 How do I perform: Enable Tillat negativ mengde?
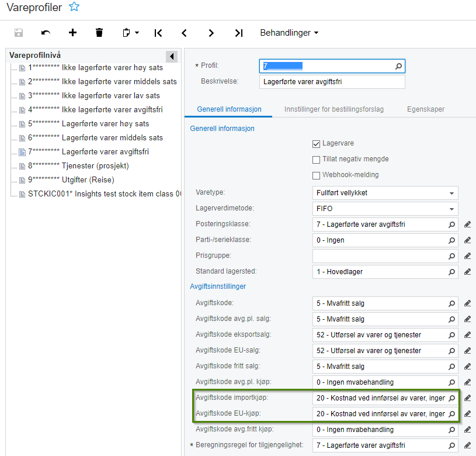coord(317,159)
